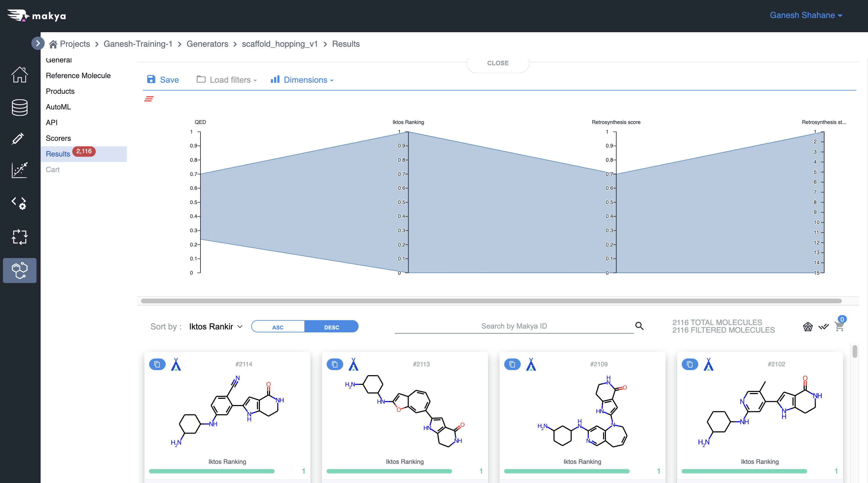The image size is (868, 483).
Task: Click the shopping cart icon
Action: [839, 326]
